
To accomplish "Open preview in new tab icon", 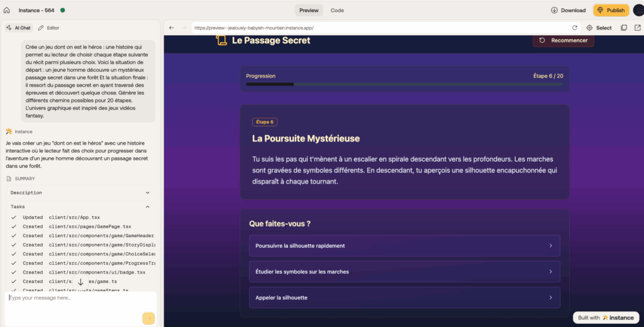I will click(x=638, y=28).
